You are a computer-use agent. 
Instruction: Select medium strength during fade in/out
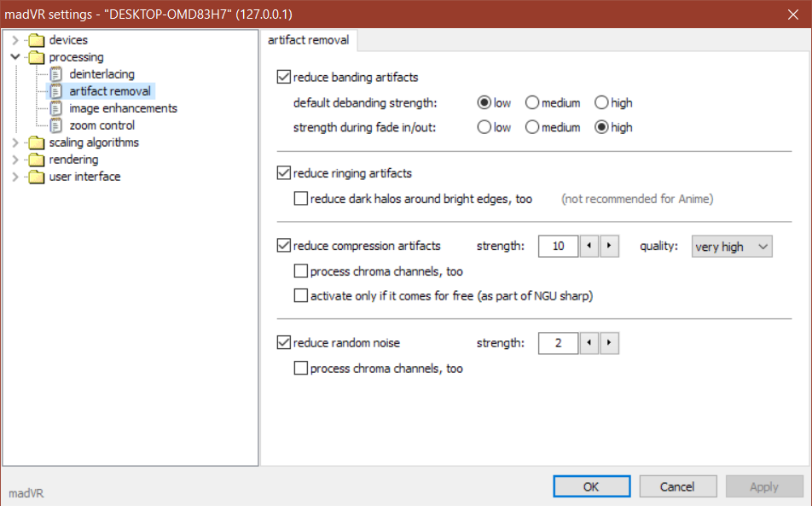tap(532, 127)
